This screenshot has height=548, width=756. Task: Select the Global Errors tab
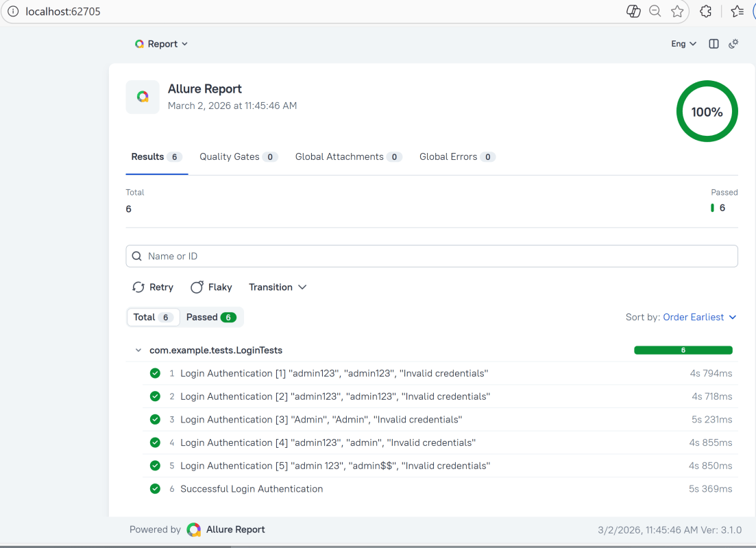(x=456, y=157)
